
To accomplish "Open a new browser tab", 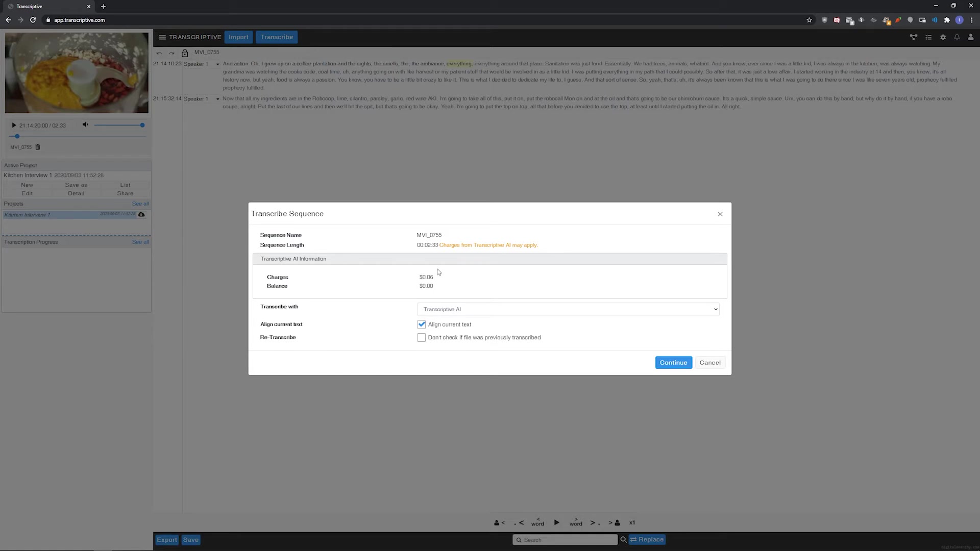I will [103, 7].
